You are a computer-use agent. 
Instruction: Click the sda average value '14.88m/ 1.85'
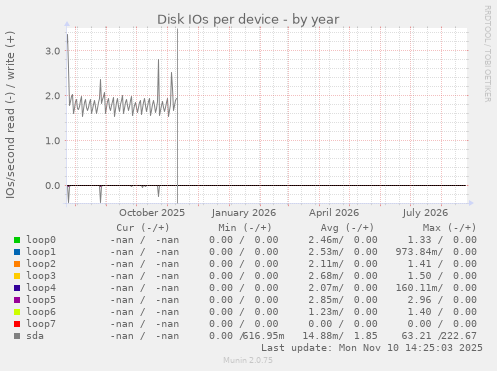click(x=340, y=336)
